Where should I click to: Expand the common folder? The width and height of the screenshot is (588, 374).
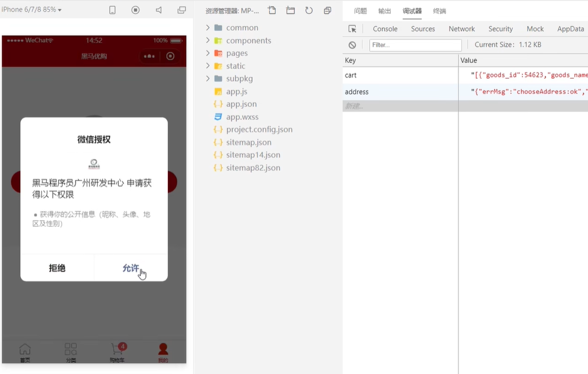207,27
